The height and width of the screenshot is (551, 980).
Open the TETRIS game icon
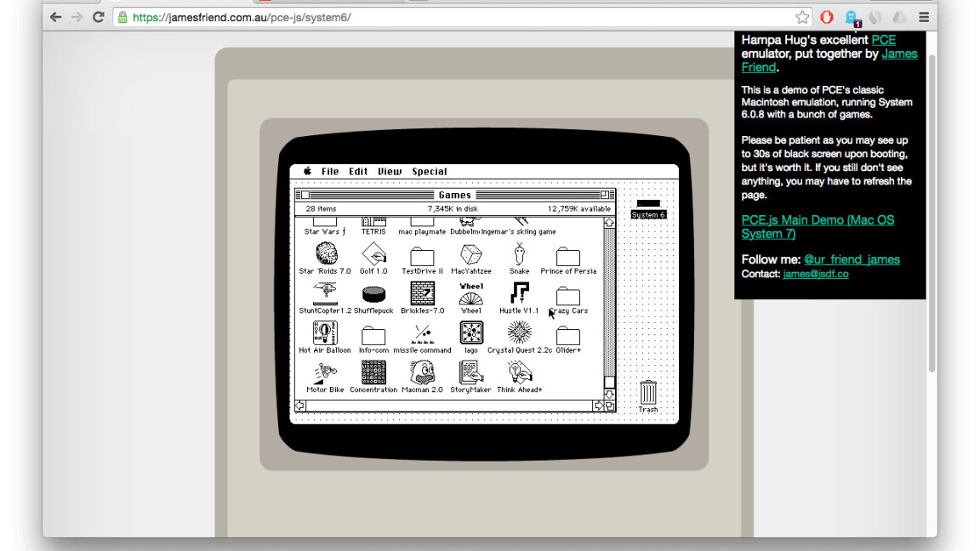(x=373, y=219)
